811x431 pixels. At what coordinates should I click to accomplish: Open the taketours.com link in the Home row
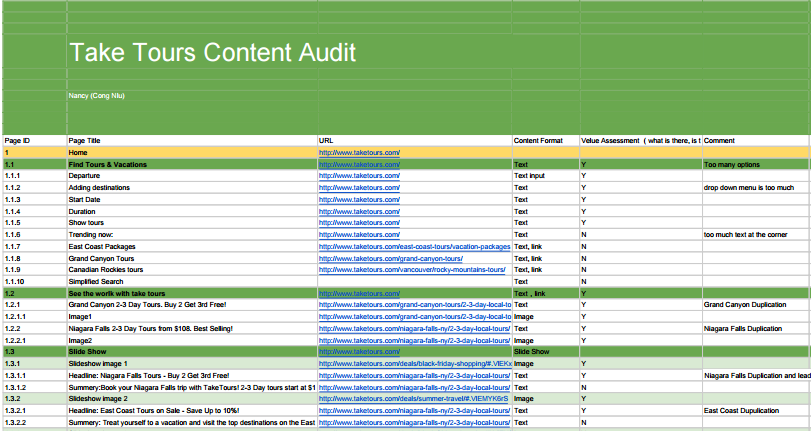pos(359,153)
